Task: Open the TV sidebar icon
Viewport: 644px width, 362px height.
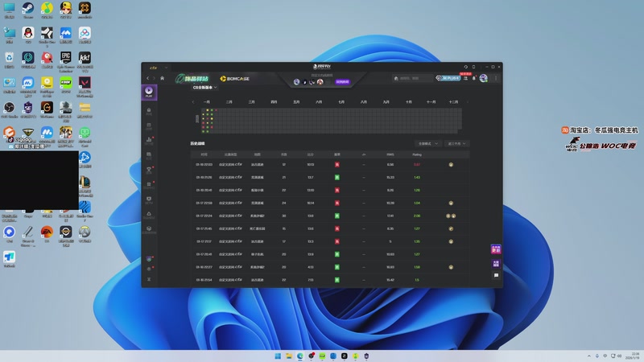Action: (149, 199)
